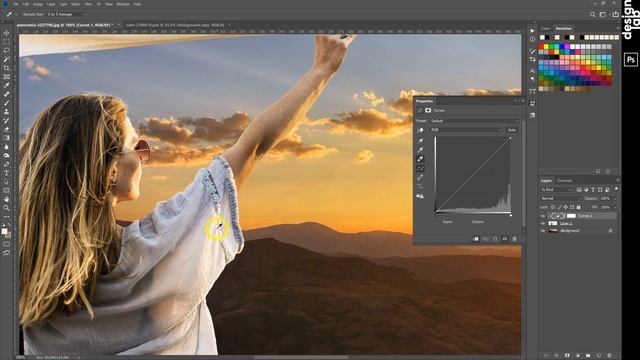Screen dimensions: 640x360
Task: Click the white point input slider
Action: (511, 214)
